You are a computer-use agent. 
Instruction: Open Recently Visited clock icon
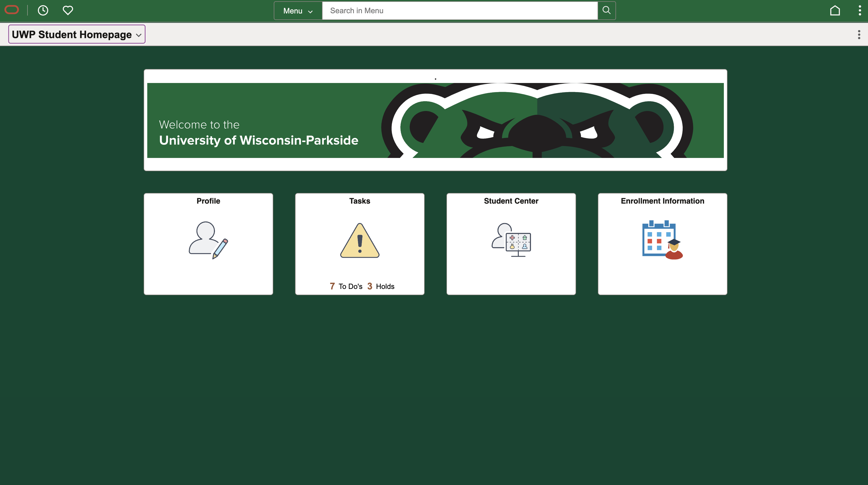tap(43, 10)
